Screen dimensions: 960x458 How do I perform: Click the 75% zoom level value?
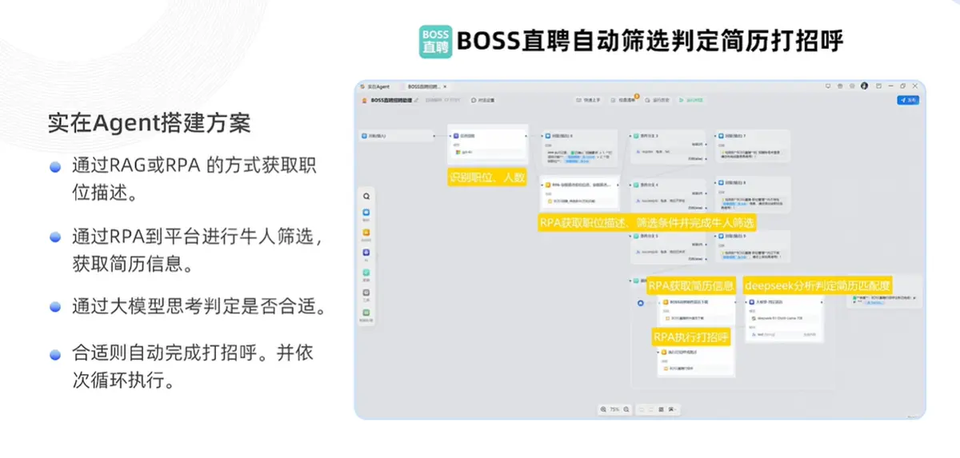pos(615,410)
